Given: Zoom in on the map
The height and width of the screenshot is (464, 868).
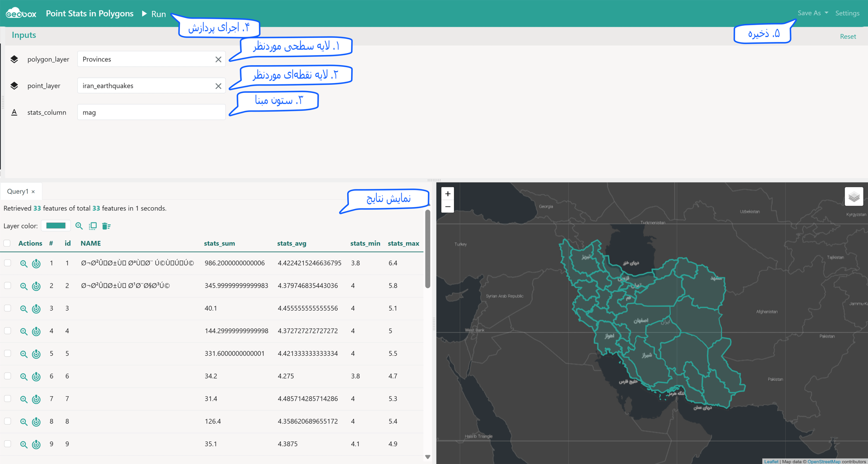Looking at the screenshot, I should 448,194.
